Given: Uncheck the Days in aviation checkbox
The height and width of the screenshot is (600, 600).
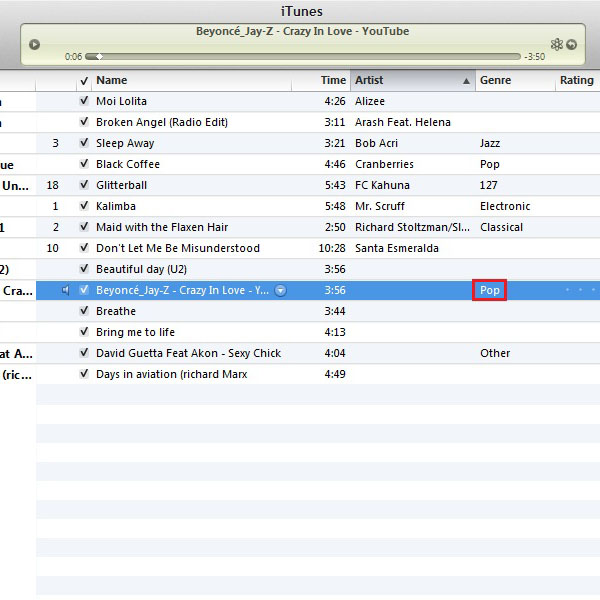Looking at the screenshot, I should pos(84,374).
